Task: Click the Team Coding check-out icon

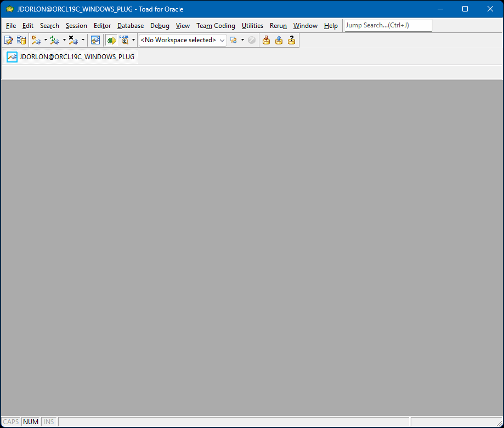Action: click(x=279, y=40)
